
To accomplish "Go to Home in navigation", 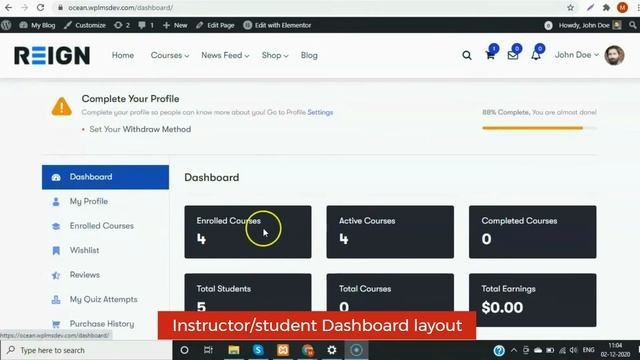I will (123, 55).
